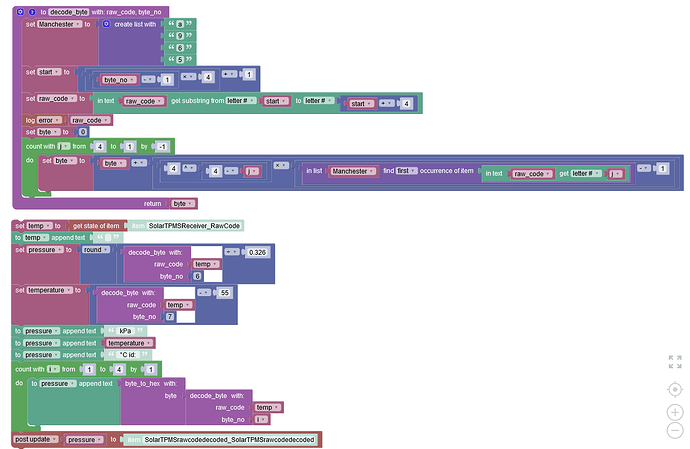Viewport: 690px width, 449px height.
Task: Click the get state of item block
Action: point(96,226)
